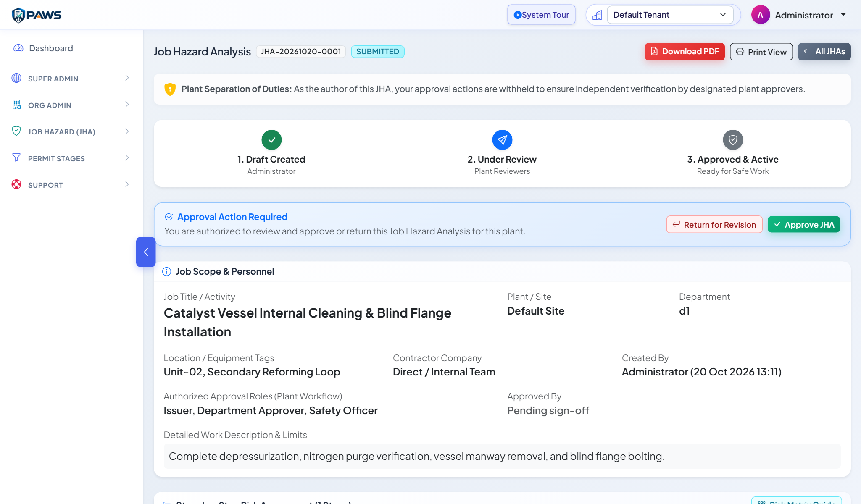Image resolution: width=861 pixels, height=504 pixels.
Task: Open the Administrator account menu
Action: [799, 15]
